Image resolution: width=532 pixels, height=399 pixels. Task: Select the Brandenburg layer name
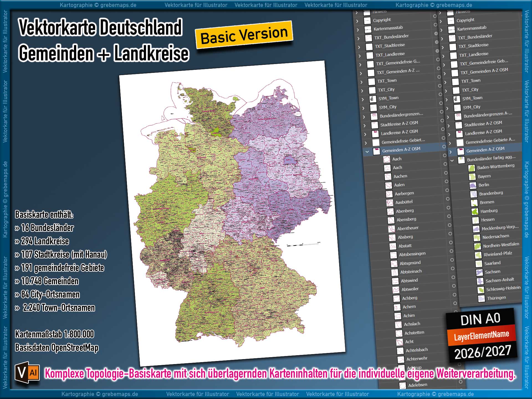click(491, 193)
